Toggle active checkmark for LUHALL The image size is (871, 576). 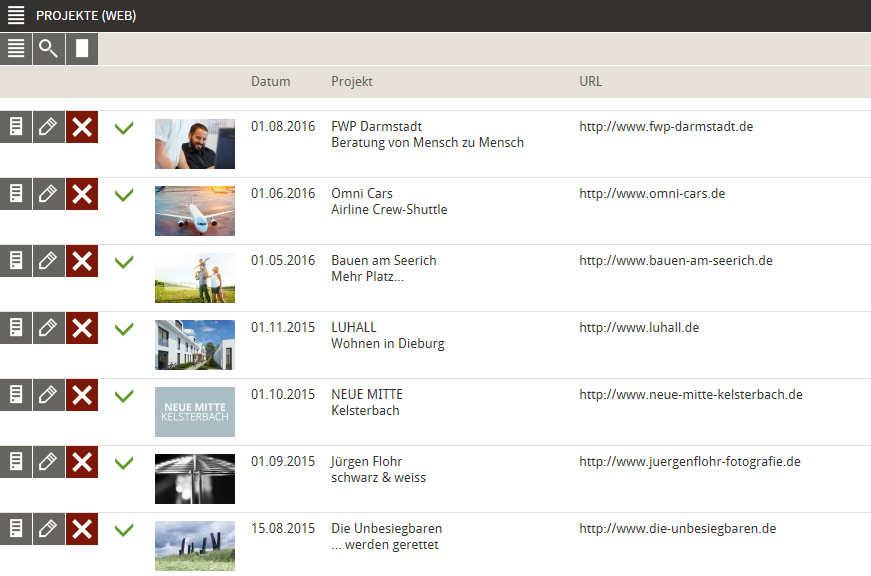click(124, 329)
